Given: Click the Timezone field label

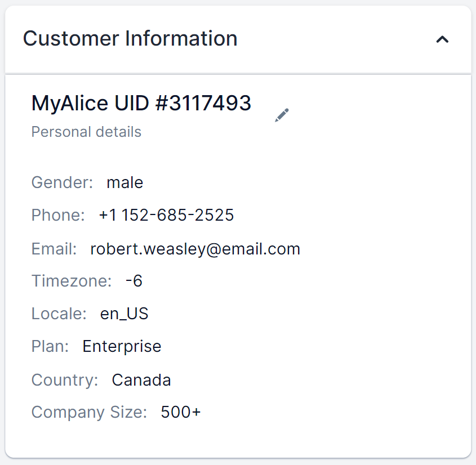Looking at the screenshot, I should [x=72, y=281].
